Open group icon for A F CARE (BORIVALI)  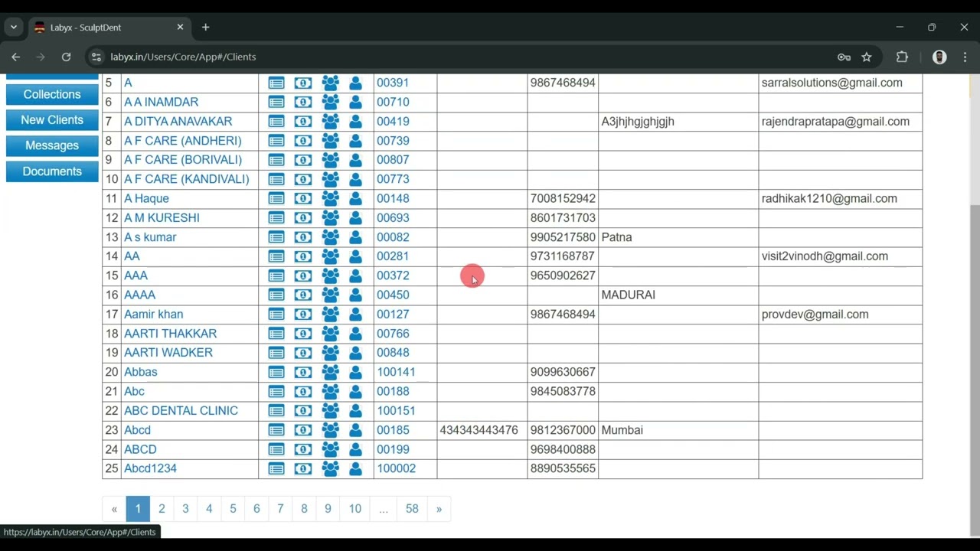[x=330, y=160]
